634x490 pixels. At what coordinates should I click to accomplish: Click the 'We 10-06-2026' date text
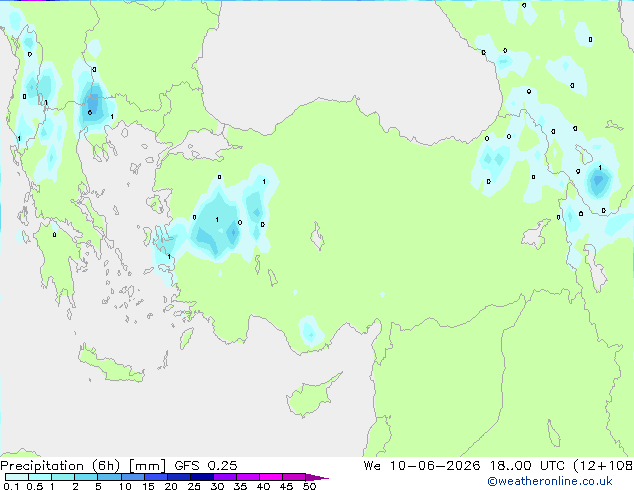coord(422,466)
